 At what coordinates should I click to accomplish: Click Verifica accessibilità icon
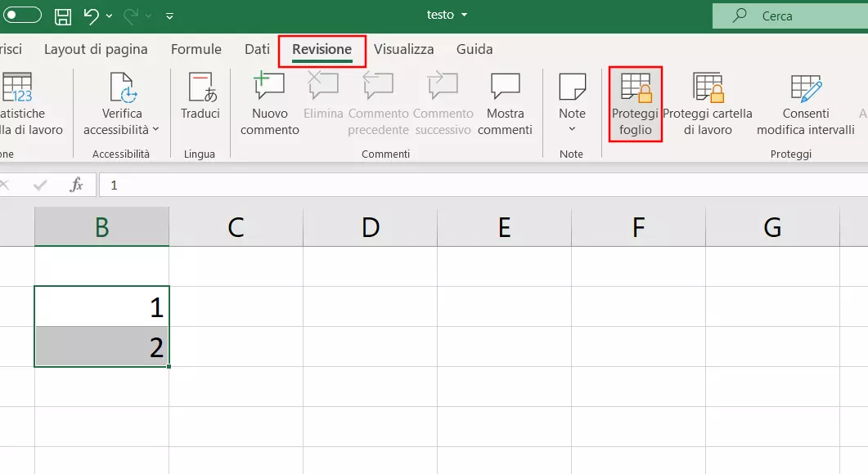click(123, 87)
